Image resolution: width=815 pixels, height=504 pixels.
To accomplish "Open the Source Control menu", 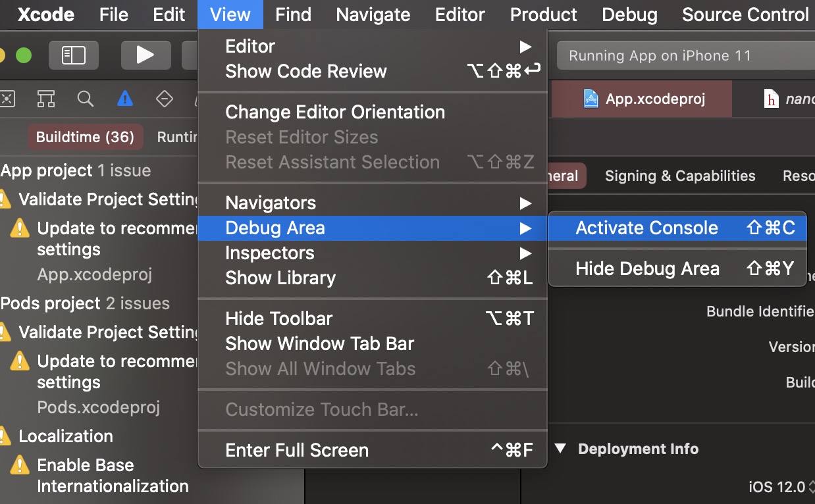I will coord(745,14).
